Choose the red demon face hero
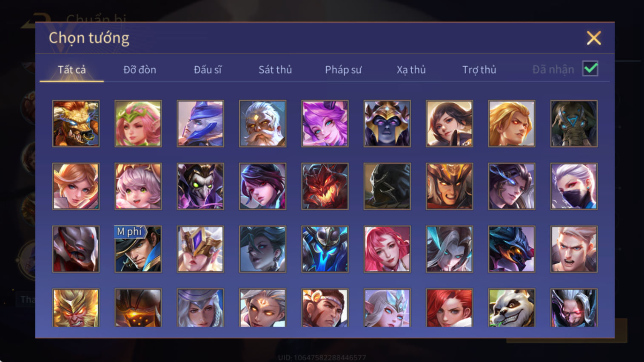Image resolution: width=644 pixels, height=362 pixels. pos(325,187)
